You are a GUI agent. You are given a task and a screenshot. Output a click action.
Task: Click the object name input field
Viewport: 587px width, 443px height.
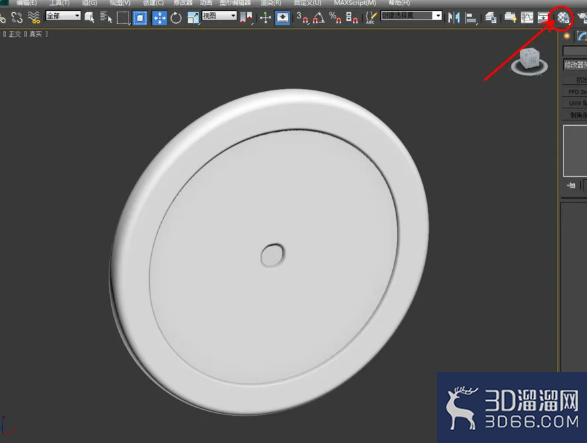coord(575,51)
